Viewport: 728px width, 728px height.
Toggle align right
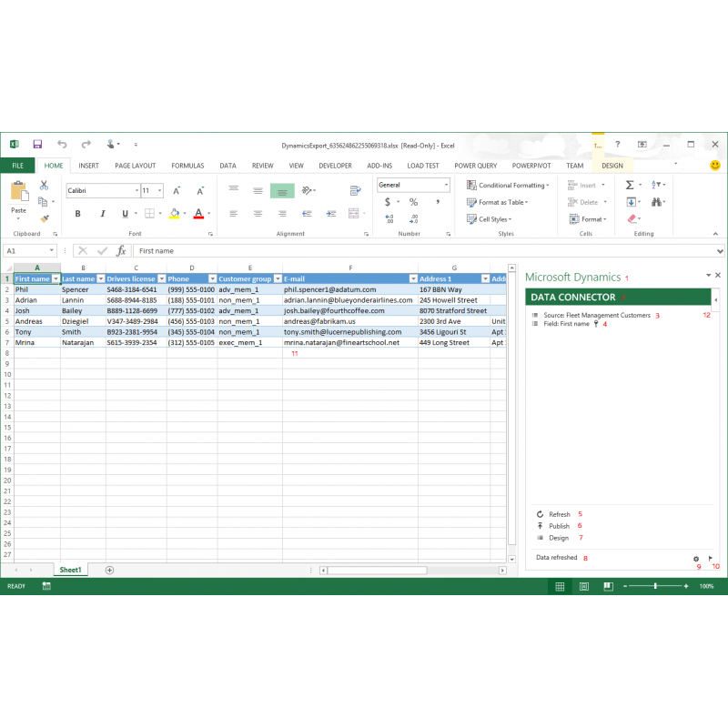(282, 214)
